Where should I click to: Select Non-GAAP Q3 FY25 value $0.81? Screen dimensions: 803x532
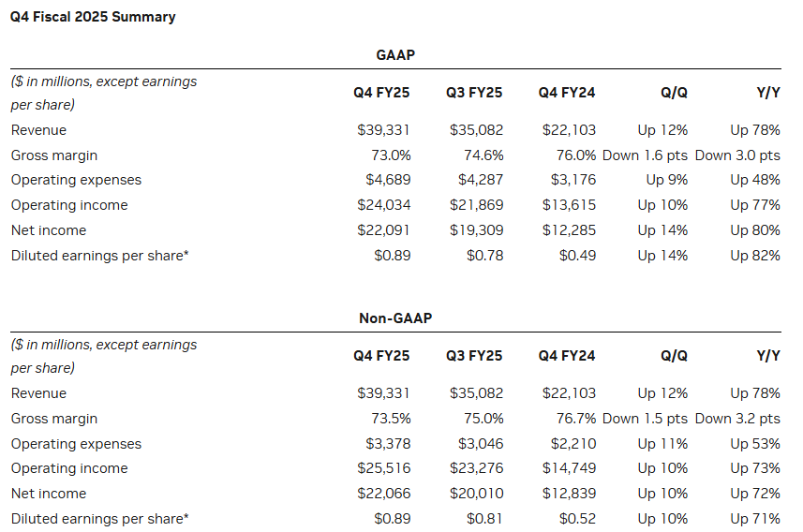click(484, 519)
